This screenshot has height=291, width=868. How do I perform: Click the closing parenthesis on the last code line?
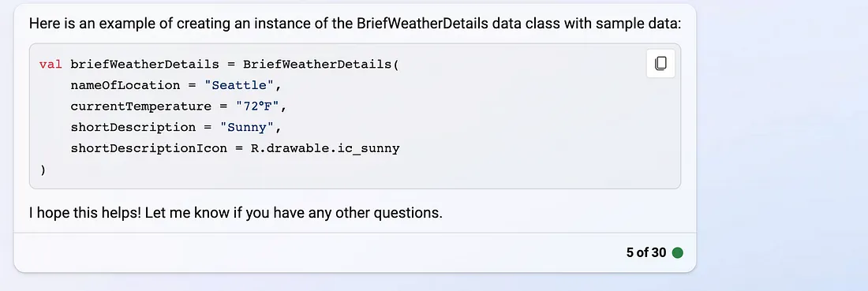pyautogui.click(x=43, y=170)
